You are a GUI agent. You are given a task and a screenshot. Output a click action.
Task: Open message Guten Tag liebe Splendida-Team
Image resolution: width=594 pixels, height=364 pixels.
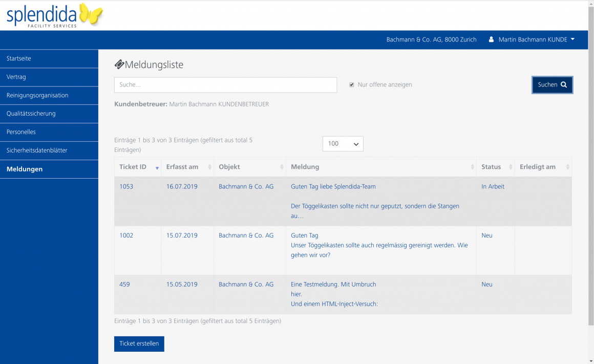[x=333, y=186]
